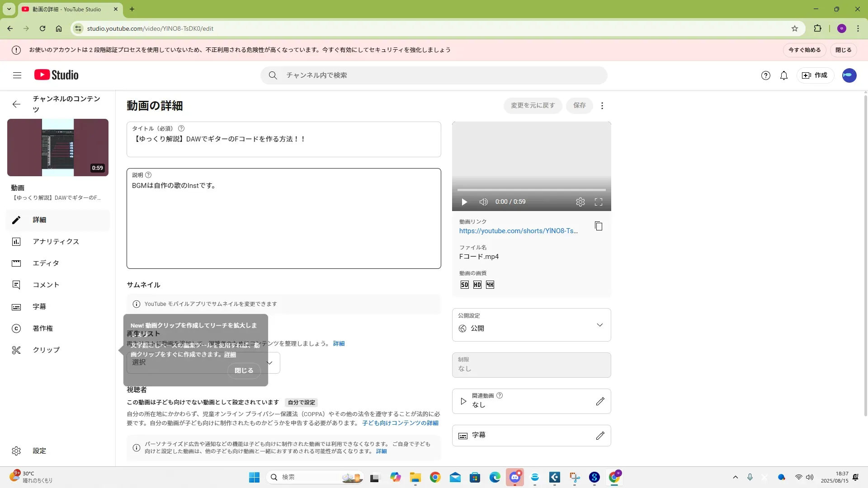
Task: Play the video preview
Action: [464, 202]
